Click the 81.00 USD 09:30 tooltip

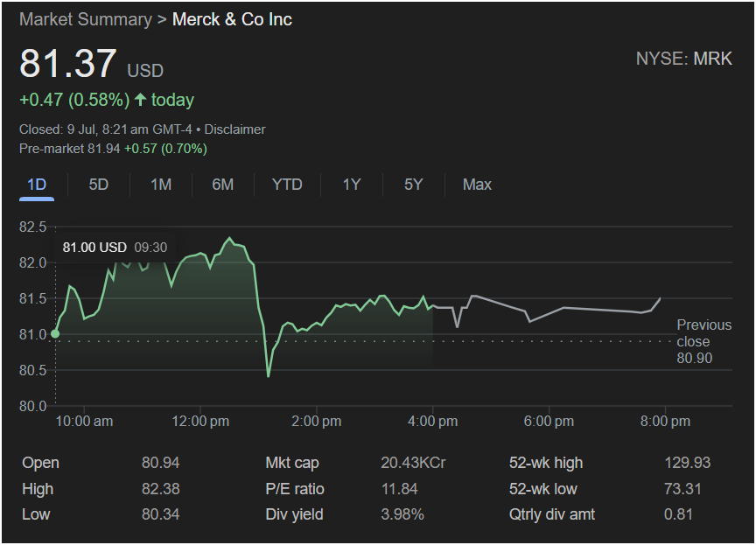(x=115, y=248)
